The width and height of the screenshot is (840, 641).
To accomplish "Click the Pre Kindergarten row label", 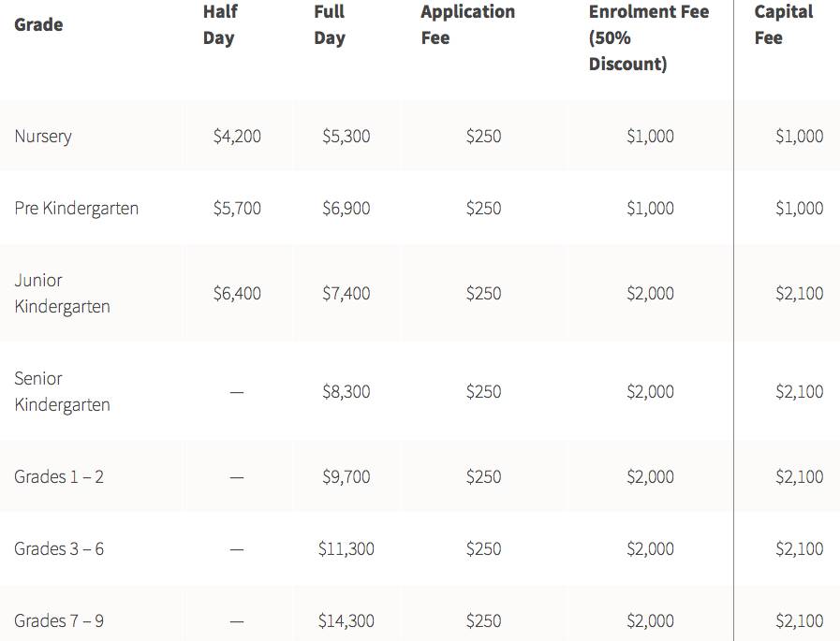I will coord(77,209).
